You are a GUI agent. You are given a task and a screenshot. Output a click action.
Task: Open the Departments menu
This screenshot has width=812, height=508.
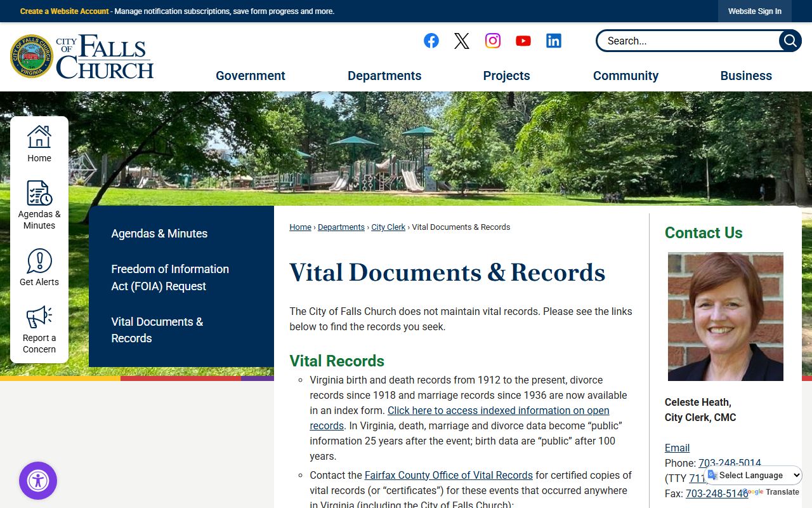click(x=384, y=76)
